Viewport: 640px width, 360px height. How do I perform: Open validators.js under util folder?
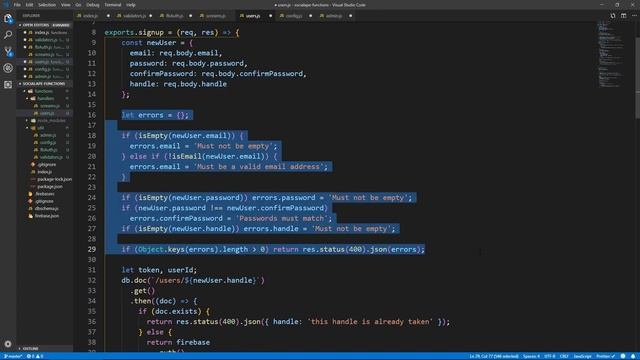click(44, 157)
